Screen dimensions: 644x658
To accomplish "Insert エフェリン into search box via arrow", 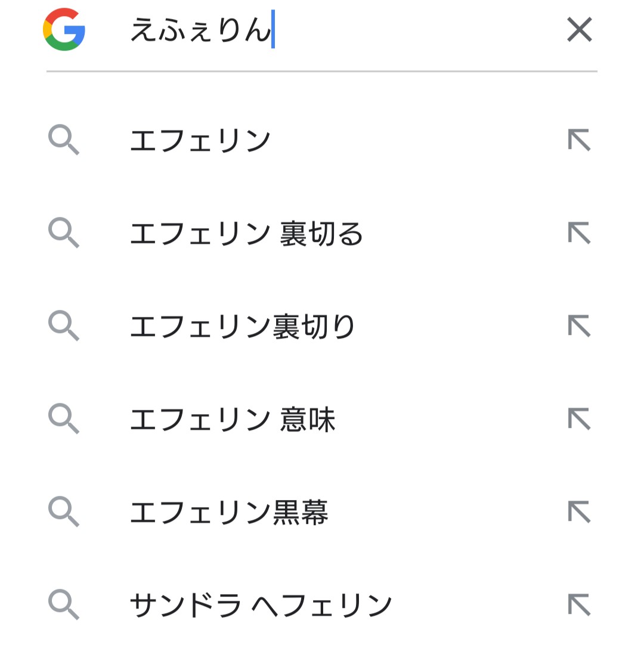I will pos(579,141).
